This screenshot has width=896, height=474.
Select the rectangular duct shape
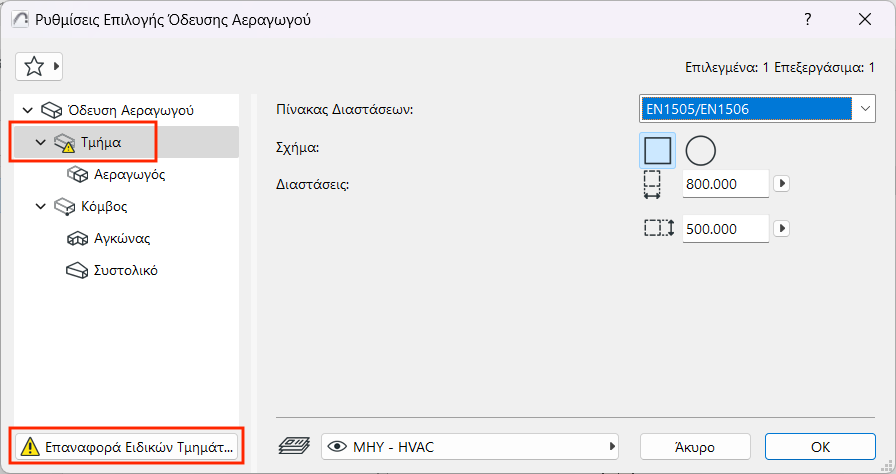657,150
